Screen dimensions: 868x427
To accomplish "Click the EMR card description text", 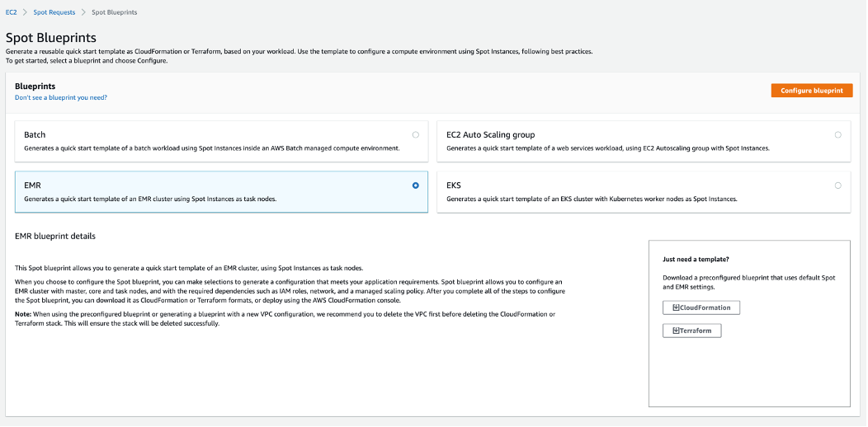I will tap(150, 199).
